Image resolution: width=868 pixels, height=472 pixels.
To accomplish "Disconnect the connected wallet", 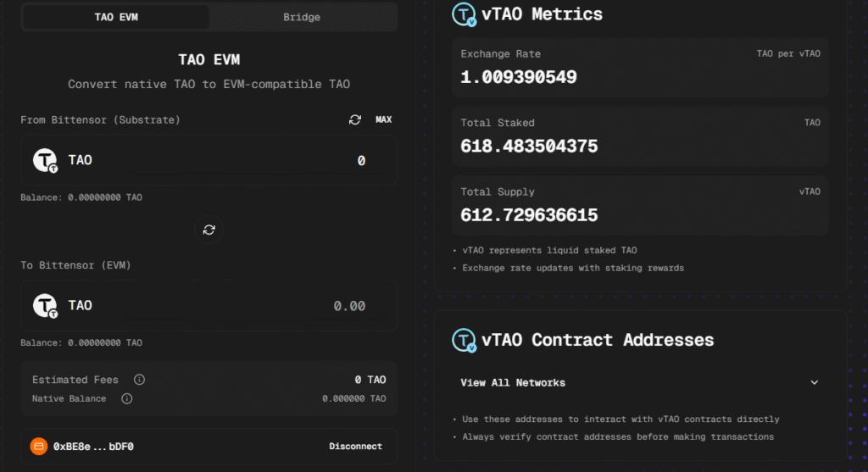I will (355, 446).
